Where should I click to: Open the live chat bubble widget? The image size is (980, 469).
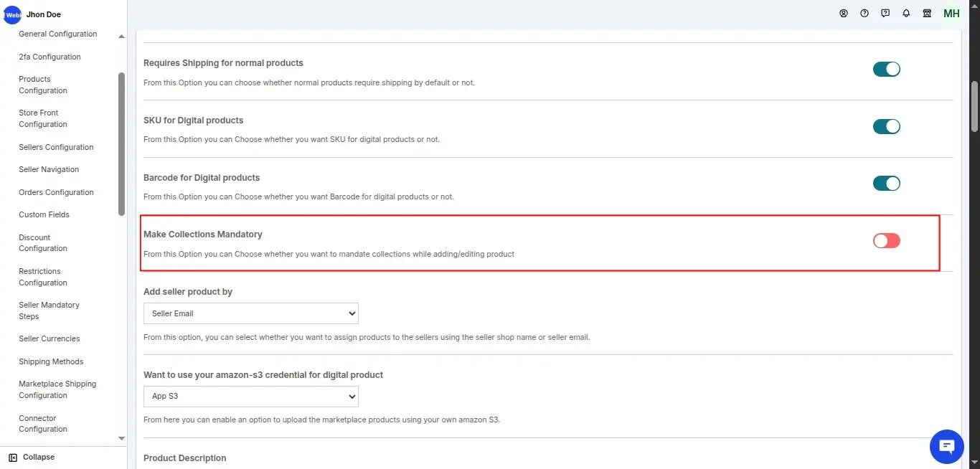click(x=946, y=447)
